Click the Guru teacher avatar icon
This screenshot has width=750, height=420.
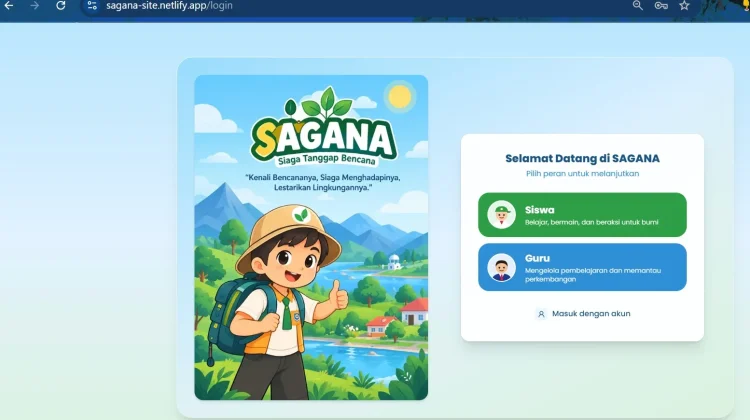point(501,267)
